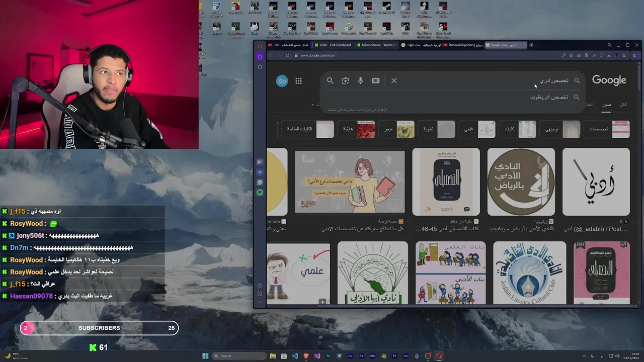
Task: Open Messenger in Opera sidebar
Action: (260, 172)
